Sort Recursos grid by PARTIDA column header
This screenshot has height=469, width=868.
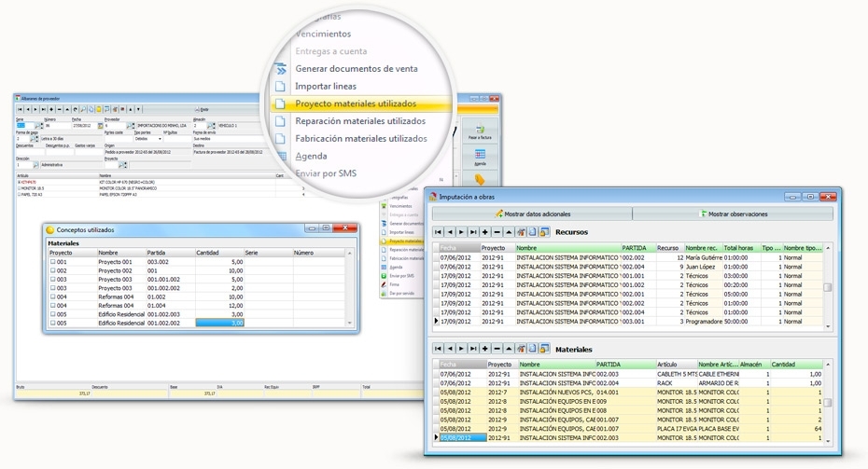coord(637,248)
